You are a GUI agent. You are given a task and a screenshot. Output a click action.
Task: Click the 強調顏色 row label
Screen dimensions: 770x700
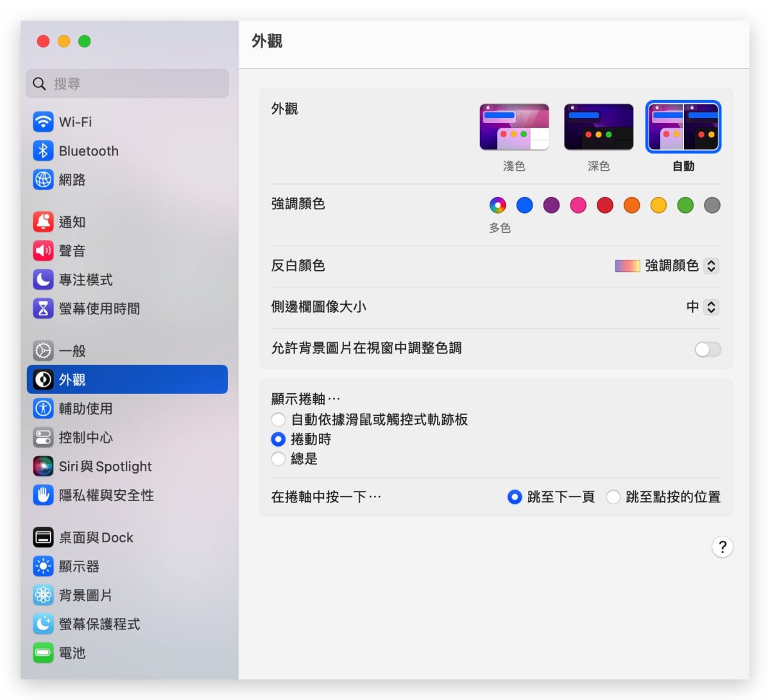pyautogui.click(x=298, y=204)
